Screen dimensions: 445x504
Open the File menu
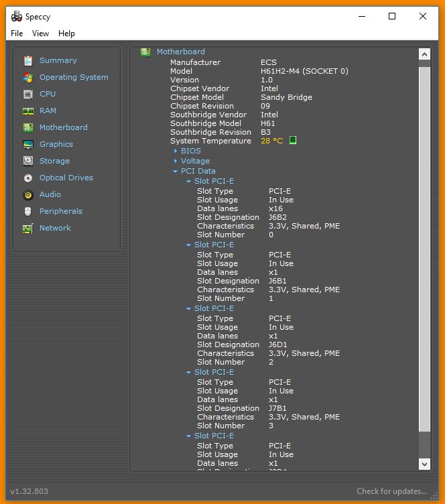(x=17, y=34)
